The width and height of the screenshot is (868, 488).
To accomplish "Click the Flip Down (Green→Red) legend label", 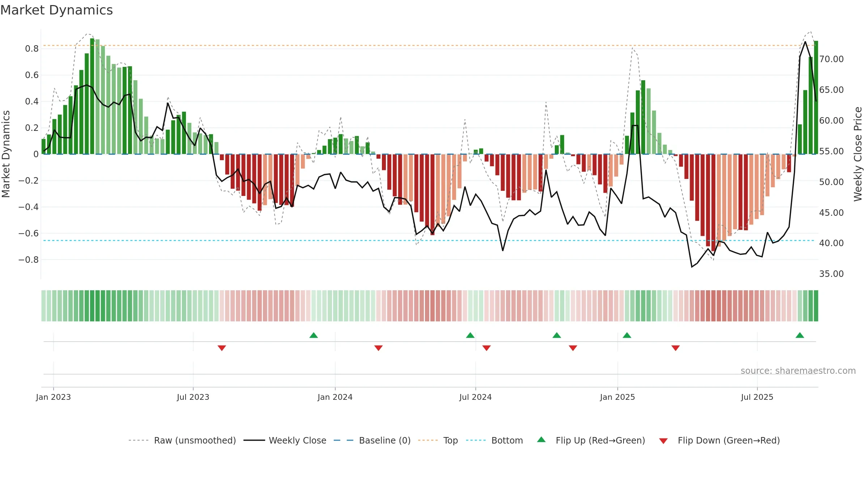I will (x=729, y=440).
